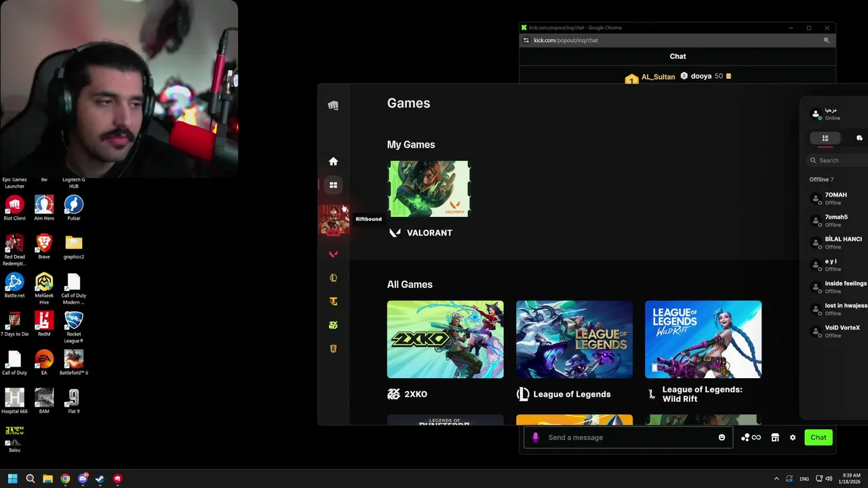Image resolution: width=868 pixels, height=488 pixels.
Task: Open the shop icon in Kick chat
Action: 775,437
